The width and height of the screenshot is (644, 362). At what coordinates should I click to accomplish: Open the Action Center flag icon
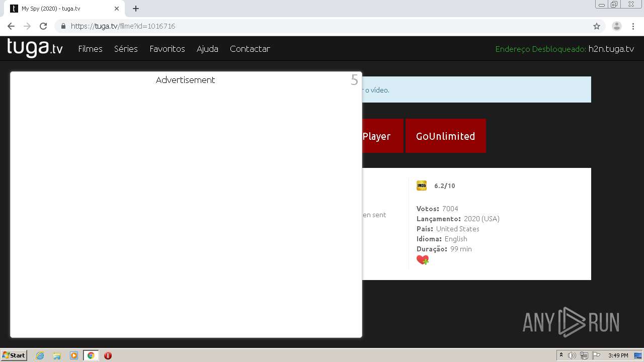click(596, 355)
